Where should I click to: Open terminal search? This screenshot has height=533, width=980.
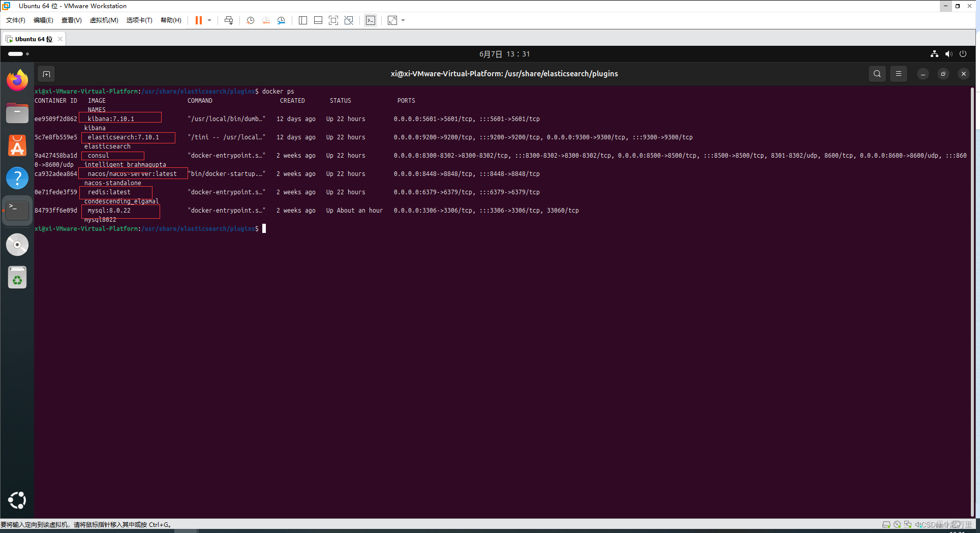(877, 74)
